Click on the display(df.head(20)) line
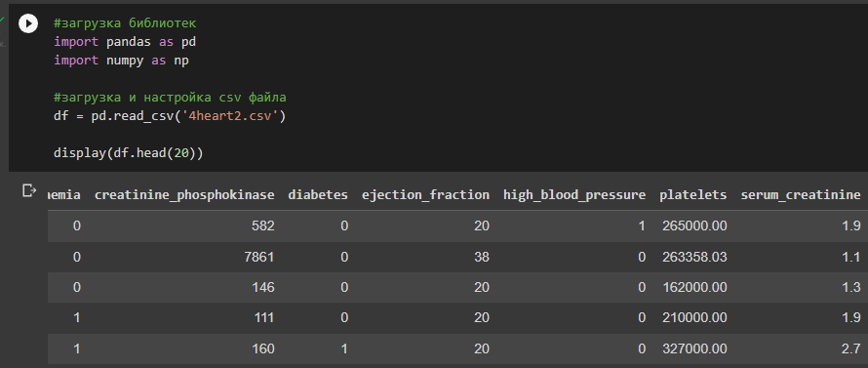Screen dimensions: 868x368 tap(129, 153)
